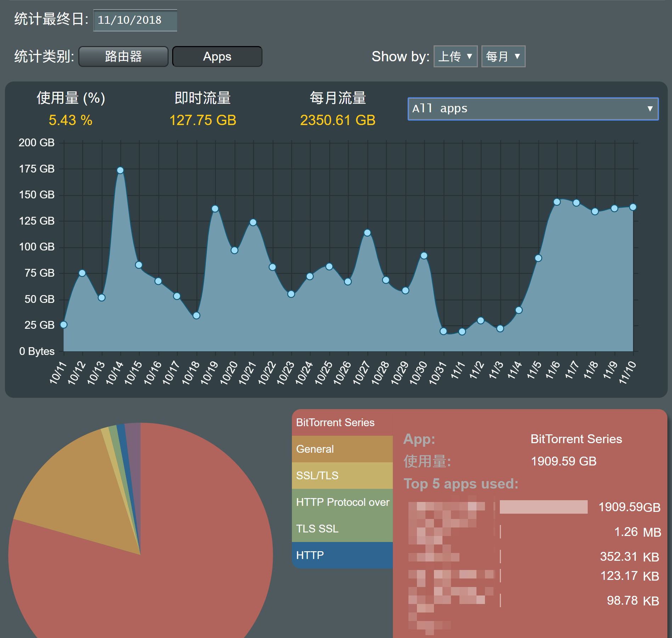This screenshot has height=638, width=672.
Task: Click the 10/11 first data point
Action: pos(64,324)
